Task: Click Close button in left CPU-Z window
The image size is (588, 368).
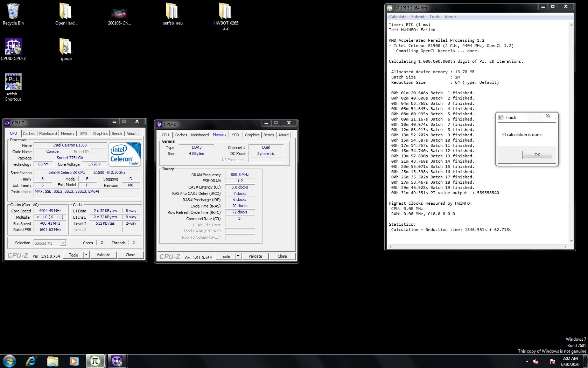Action: [x=130, y=255]
